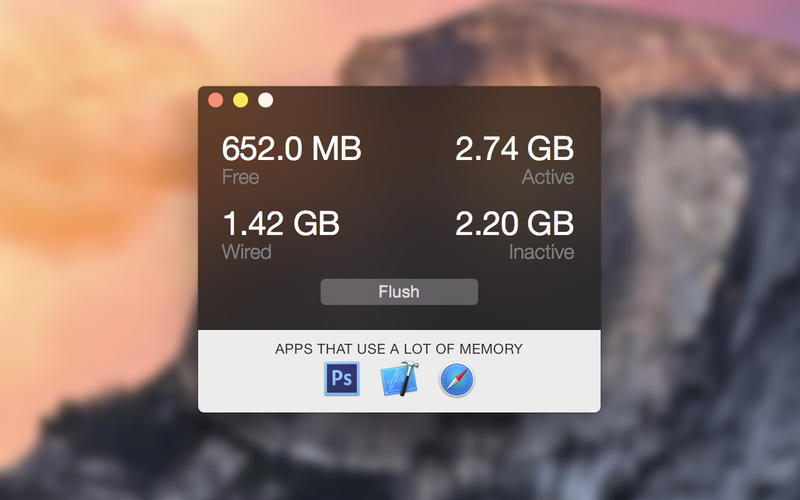Select the Wired label

pos(246,251)
